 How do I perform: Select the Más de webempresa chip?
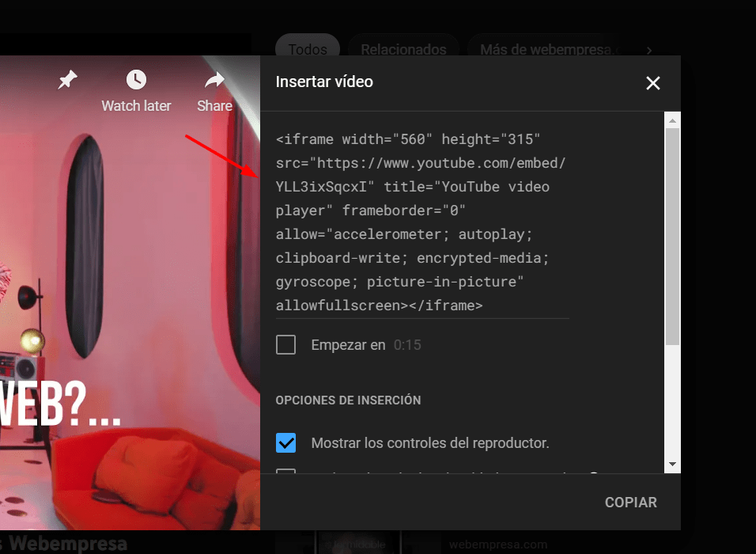545,49
